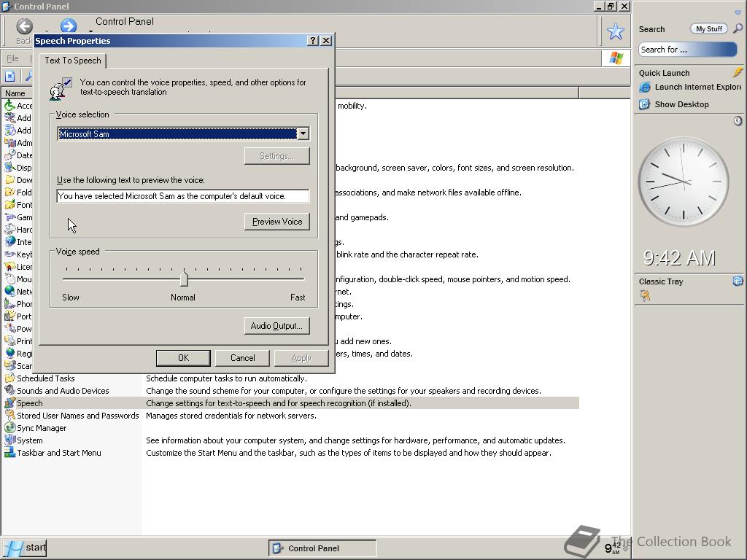This screenshot has height=560, width=747.
Task: Click the Speech icon in list
Action: click(x=9, y=402)
